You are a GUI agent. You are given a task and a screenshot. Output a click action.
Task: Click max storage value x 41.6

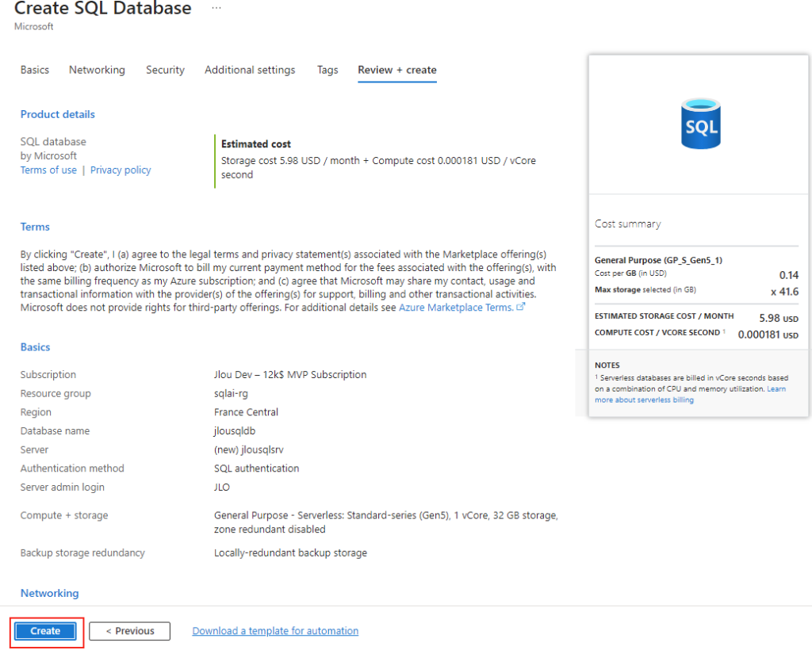[784, 292]
